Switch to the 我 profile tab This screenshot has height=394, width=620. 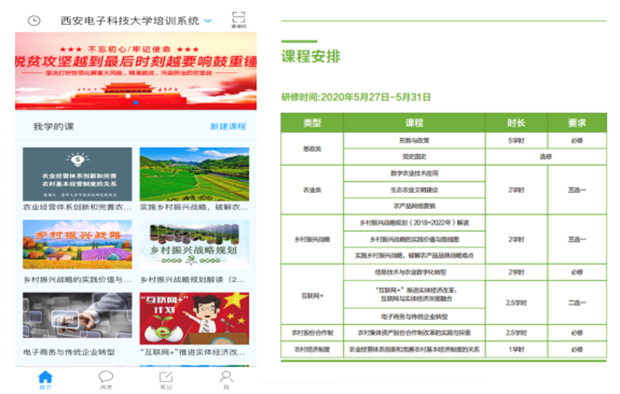pyautogui.click(x=226, y=380)
